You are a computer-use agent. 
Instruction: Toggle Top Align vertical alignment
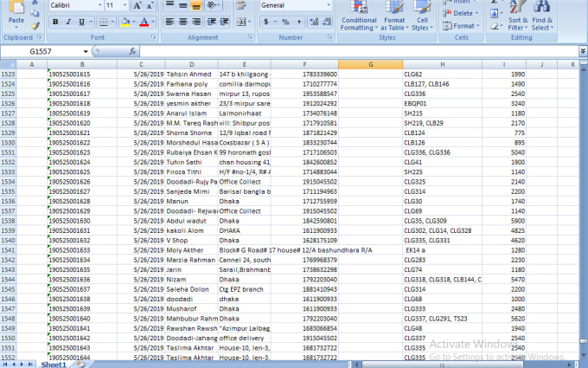point(169,5)
